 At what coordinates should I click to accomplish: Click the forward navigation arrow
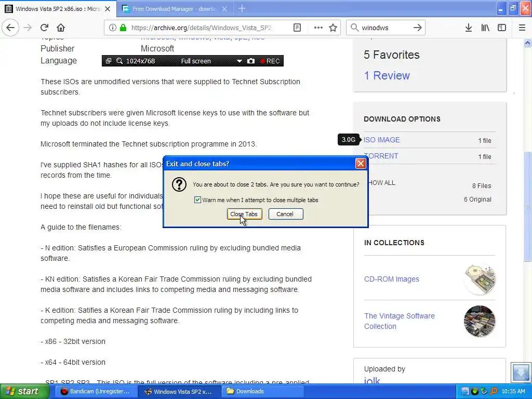click(x=28, y=28)
